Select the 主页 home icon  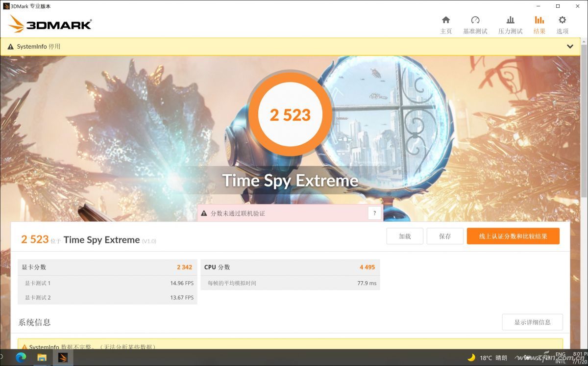point(446,21)
